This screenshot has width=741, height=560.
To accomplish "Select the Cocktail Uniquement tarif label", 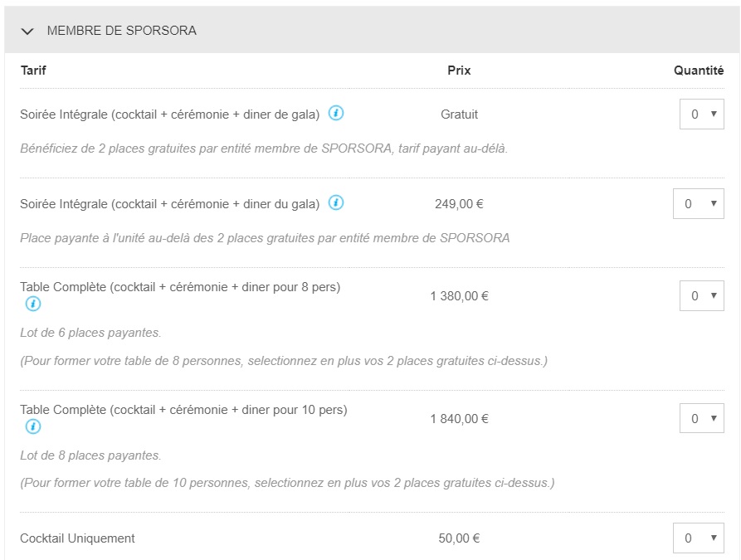I will pyautogui.click(x=77, y=538).
